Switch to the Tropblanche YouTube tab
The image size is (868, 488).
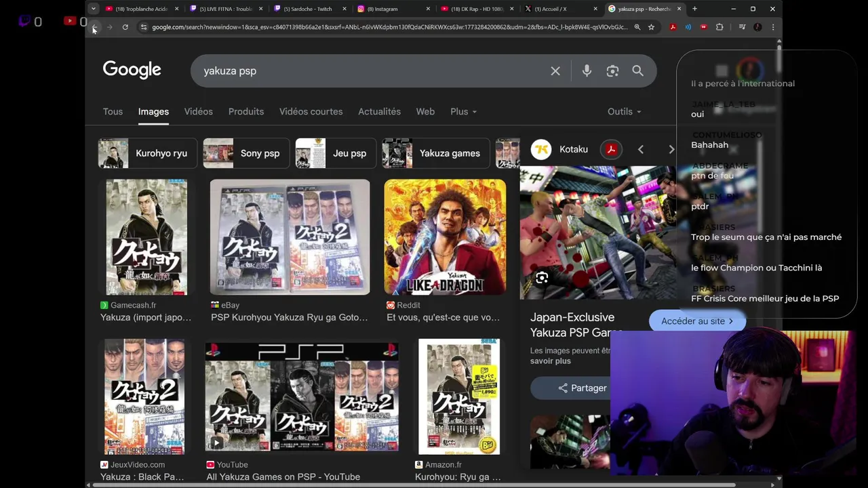point(141,9)
